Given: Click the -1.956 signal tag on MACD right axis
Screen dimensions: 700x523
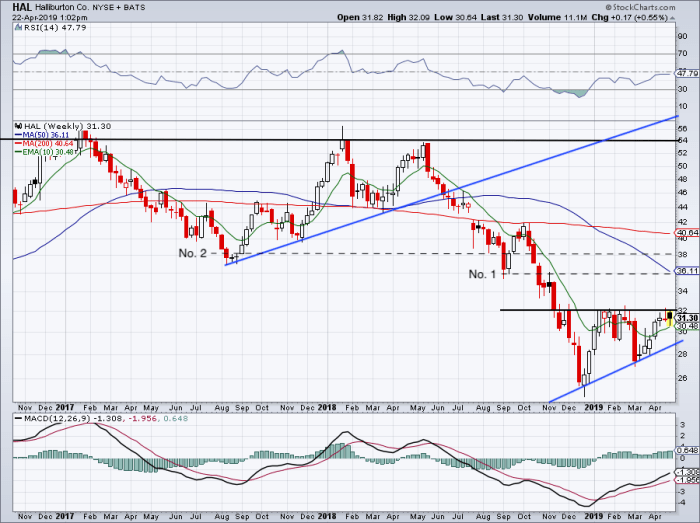Looking at the screenshot, I should click(x=688, y=480).
